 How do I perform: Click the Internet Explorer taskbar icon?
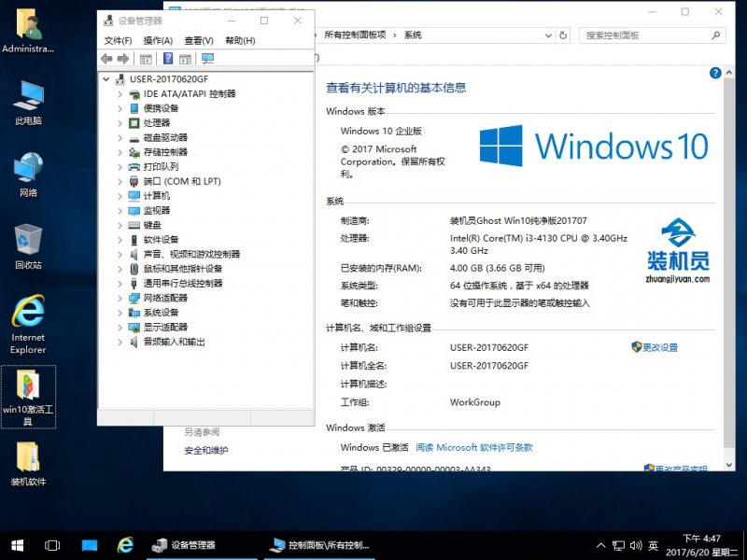click(125, 545)
